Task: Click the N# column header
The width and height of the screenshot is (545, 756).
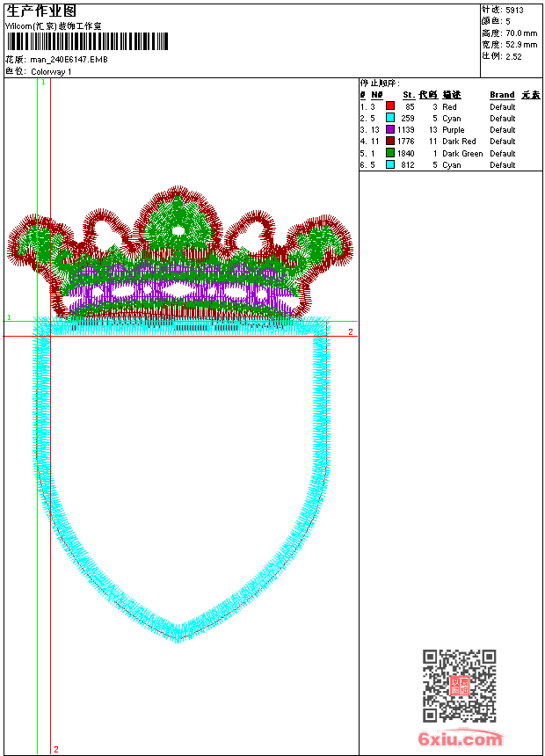Action: click(x=376, y=95)
